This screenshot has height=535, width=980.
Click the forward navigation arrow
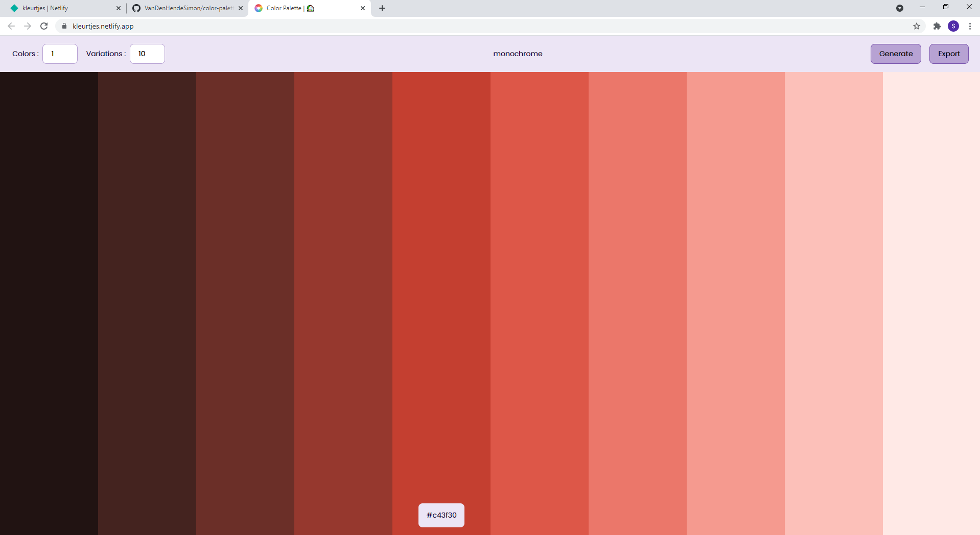pos(27,26)
